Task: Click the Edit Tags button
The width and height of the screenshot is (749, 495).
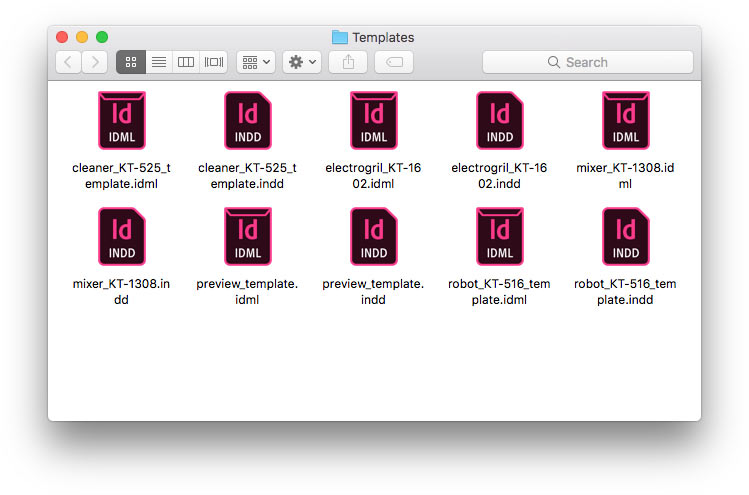Action: tap(394, 62)
